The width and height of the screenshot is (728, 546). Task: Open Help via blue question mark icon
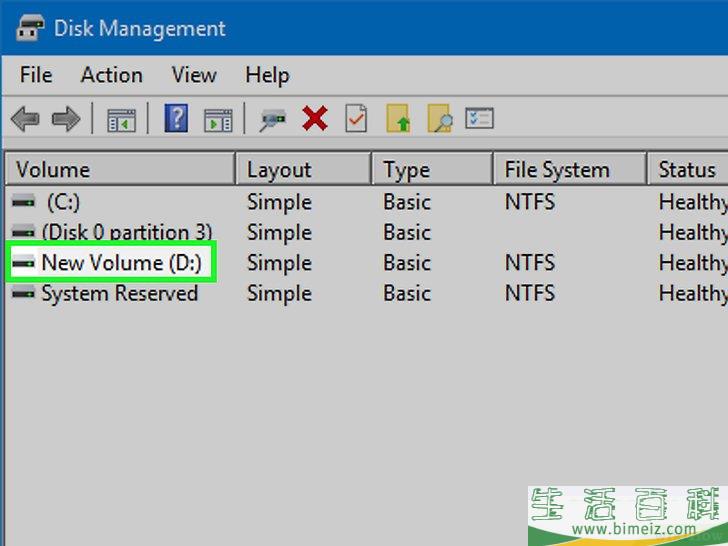click(x=176, y=120)
